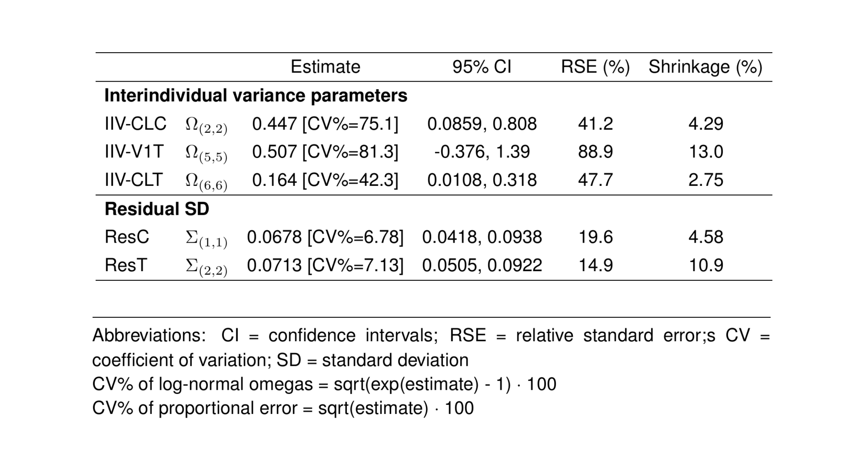The image size is (868, 474).
Task: Select the Residual SD section heading
Action: point(157,209)
